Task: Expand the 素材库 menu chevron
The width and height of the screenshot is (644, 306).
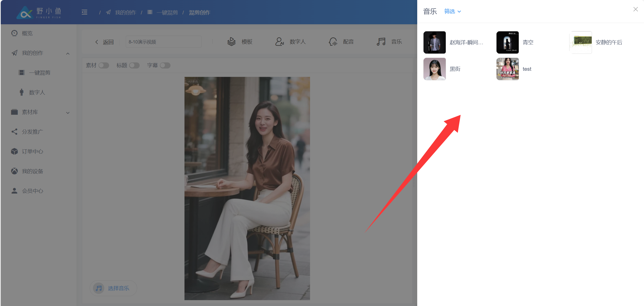Action: pyautogui.click(x=68, y=113)
